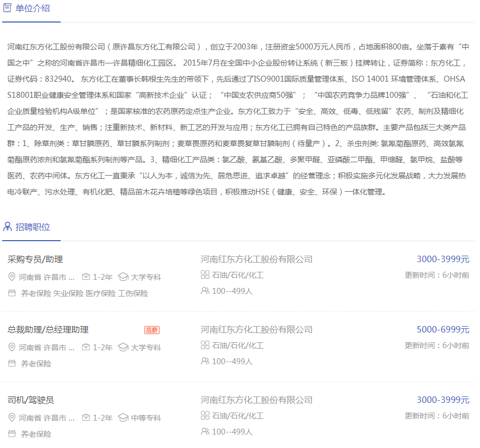Image resolution: width=480 pixels, height=448 pixels.
Task: Click 石油/石化/化工 in 采购专员/助理 row
Action: coord(238,275)
